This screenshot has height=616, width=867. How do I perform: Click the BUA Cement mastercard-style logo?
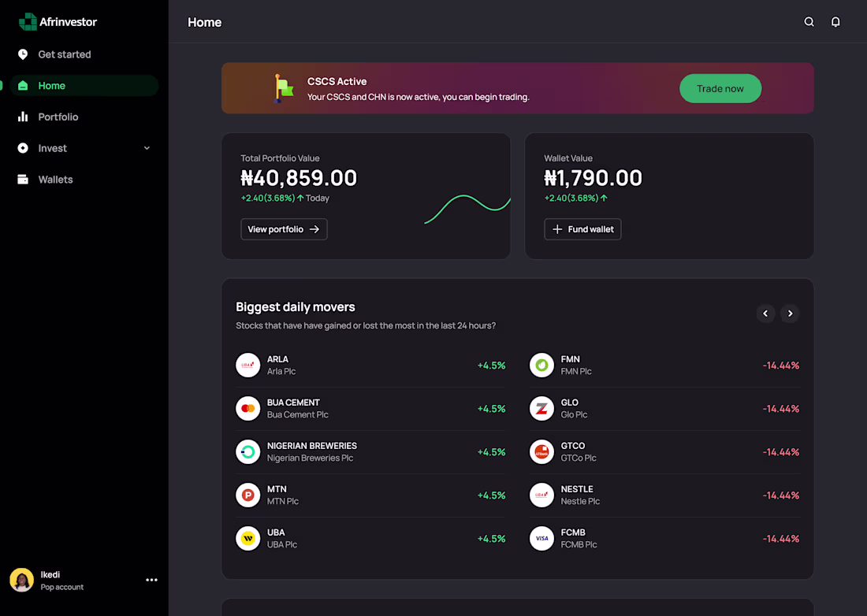pos(247,408)
